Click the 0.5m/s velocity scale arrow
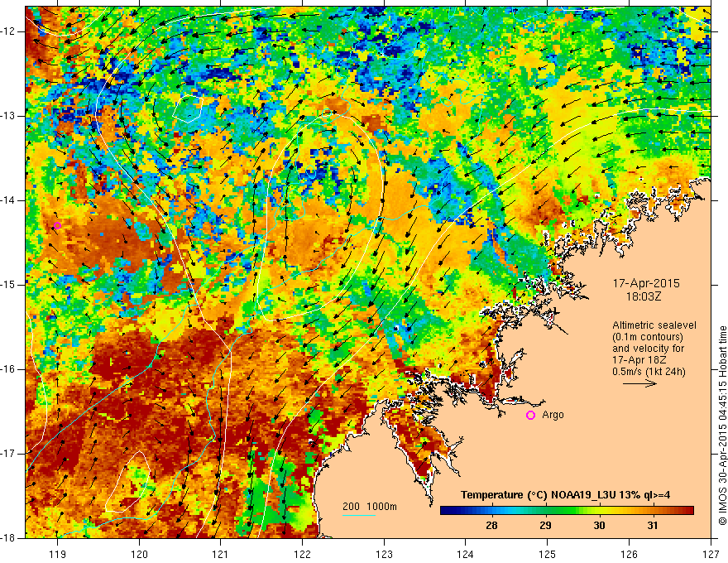Image resolution: width=728 pixels, height=563 pixels. (x=639, y=383)
